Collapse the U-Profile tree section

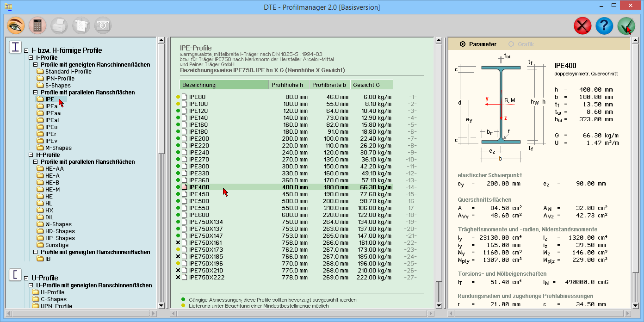tap(26, 278)
